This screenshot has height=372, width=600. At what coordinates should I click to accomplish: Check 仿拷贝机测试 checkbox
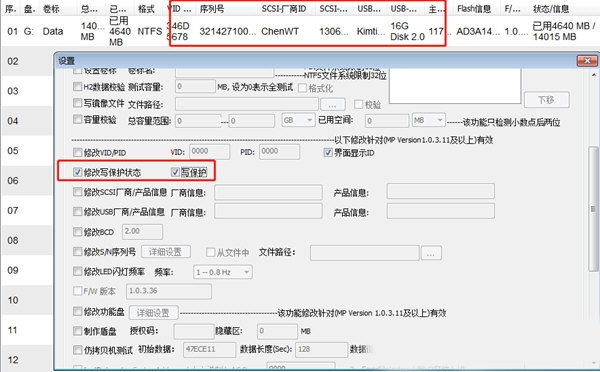coord(78,349)
